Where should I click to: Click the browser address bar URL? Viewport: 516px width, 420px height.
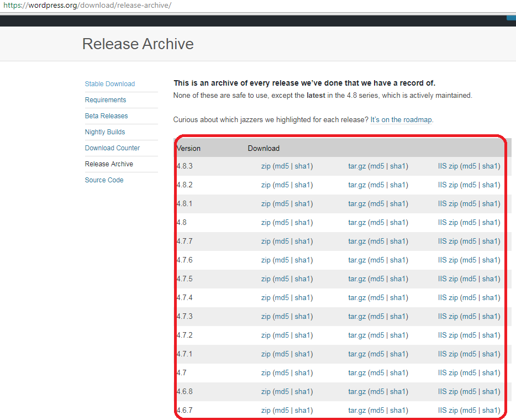(87, 6)
